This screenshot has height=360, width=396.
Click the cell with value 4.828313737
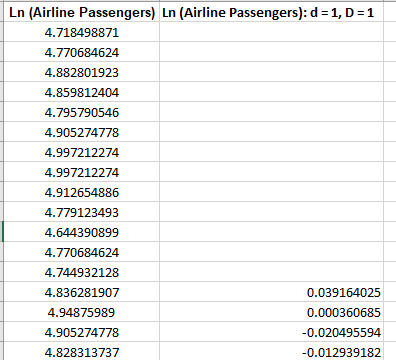[82, 352]
